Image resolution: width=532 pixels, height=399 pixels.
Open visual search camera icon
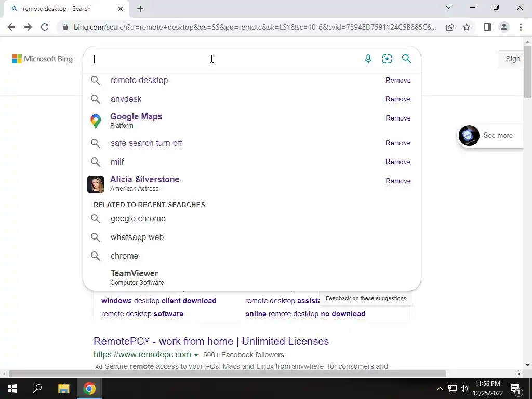tap(387, 59)
